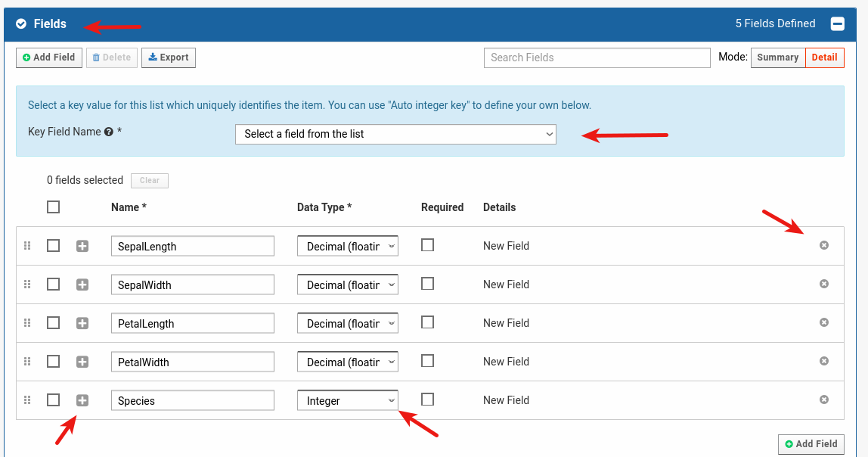Expand SepalWidth field details with plus icon

tap(82, 284)
